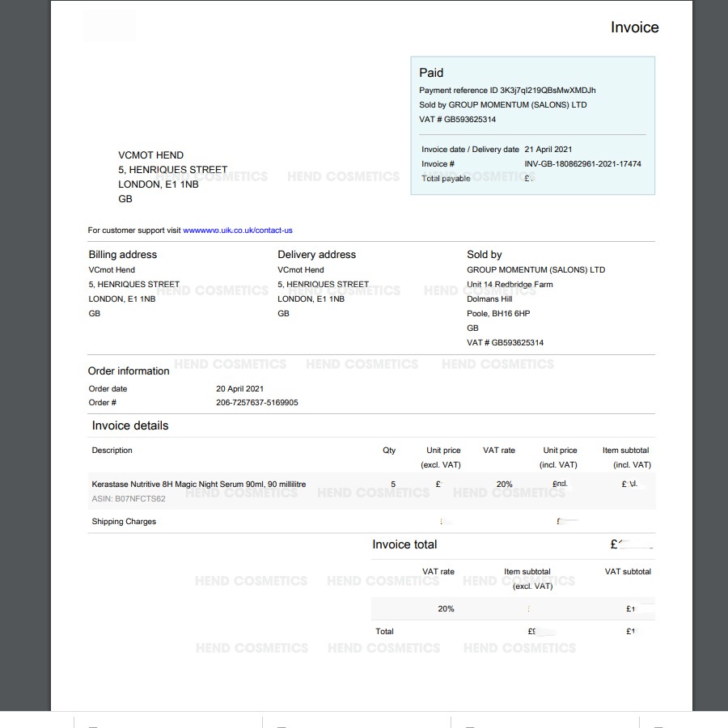Select the "Total payable" label
The image size is (728, 728).
tap(446, 179)
